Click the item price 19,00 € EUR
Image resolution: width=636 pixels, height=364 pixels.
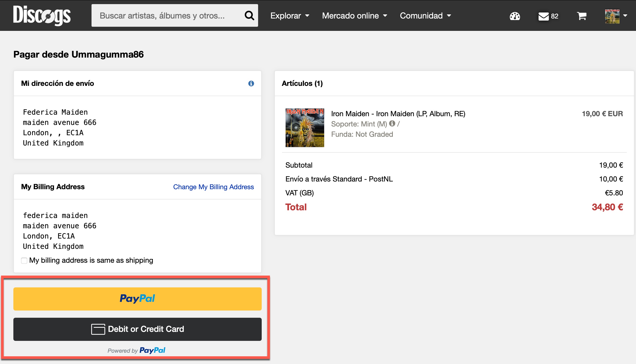tap(602, 114)
